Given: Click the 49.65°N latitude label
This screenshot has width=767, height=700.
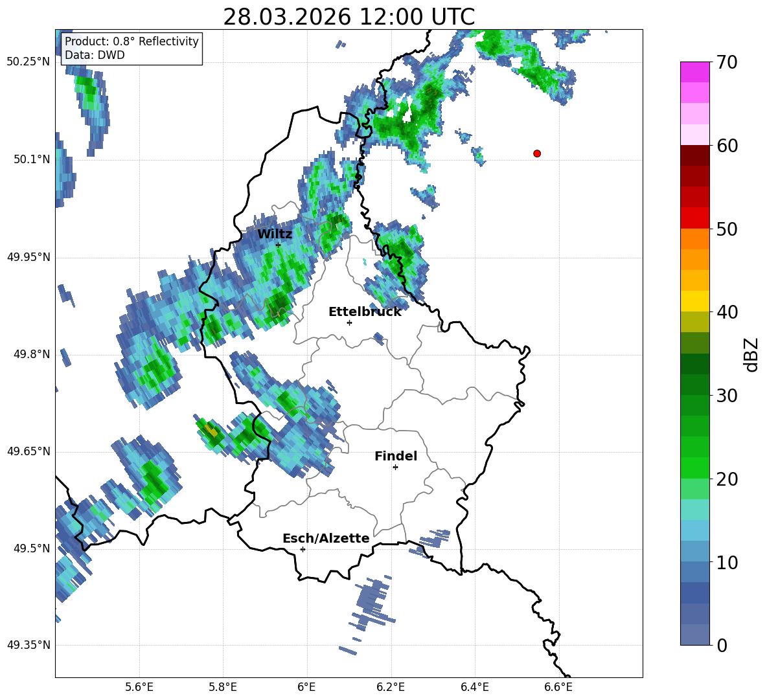Looking at the screenshot, I should pos(29,451).
